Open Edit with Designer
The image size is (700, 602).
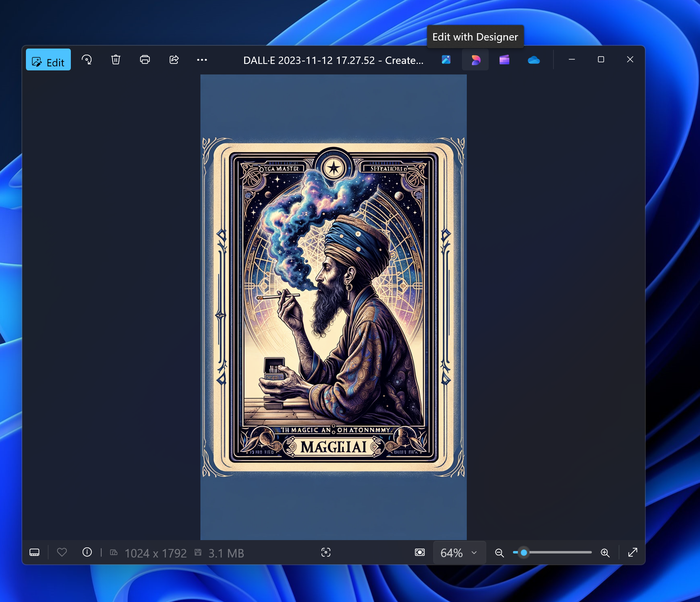[475, 60]
